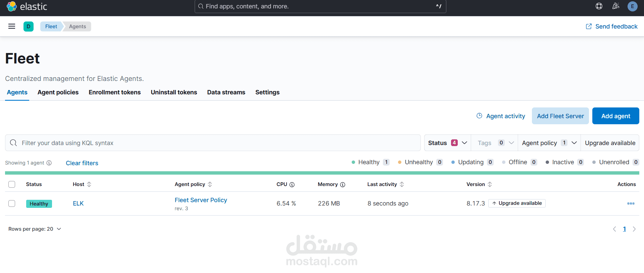Screen dimensions: 644x273
Task: Click the Healthy status badge in ELK row
Action: click(x=39, y=203)
